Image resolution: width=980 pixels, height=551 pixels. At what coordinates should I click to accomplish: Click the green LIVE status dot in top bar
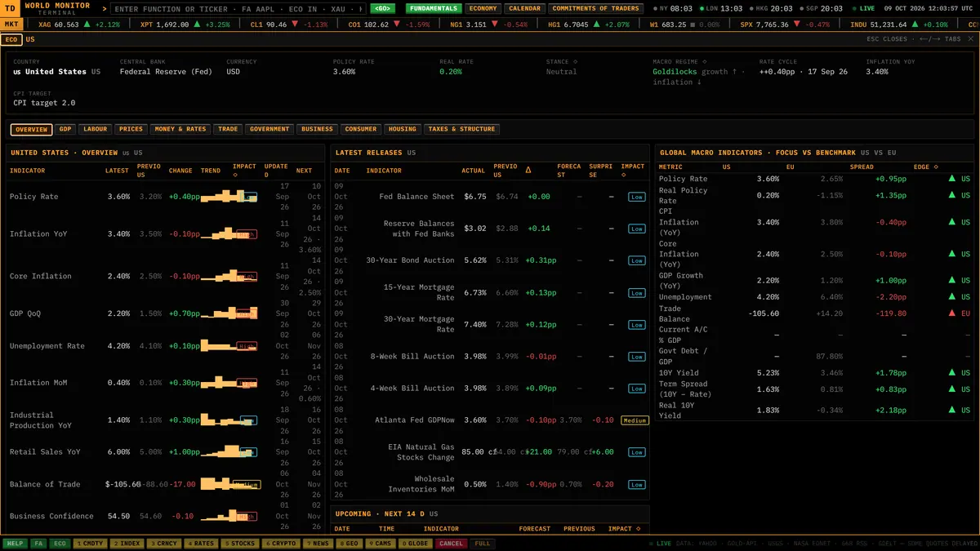[853, 8]
